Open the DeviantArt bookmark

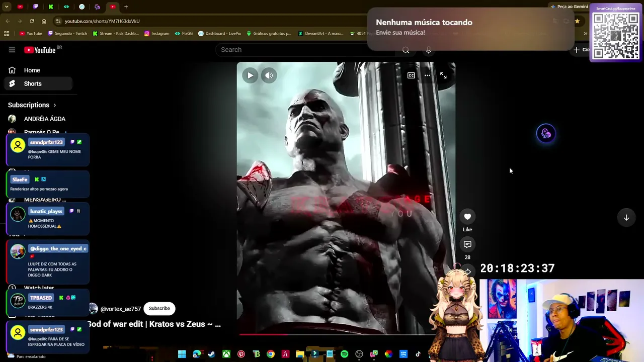pos(320,34)
